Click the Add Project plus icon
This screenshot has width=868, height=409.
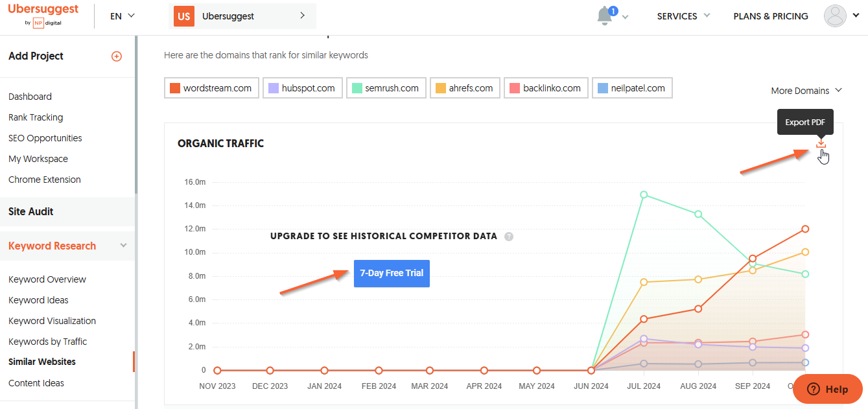(117, 56)
